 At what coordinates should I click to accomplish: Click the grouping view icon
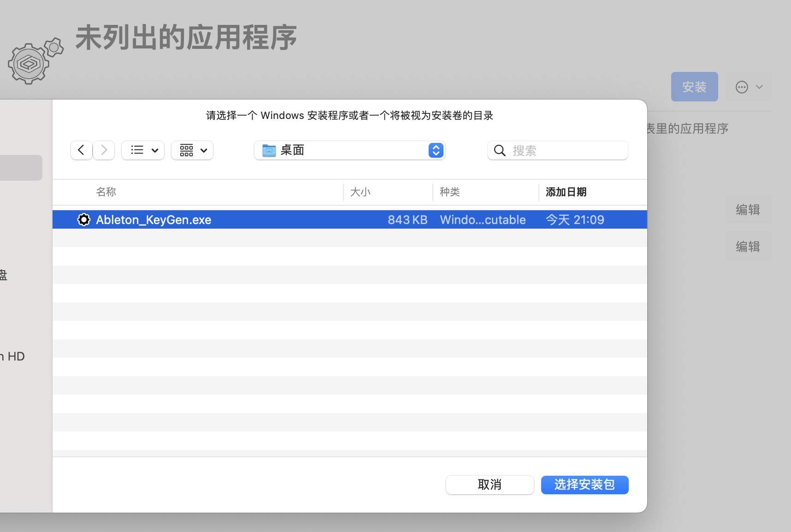(187, 150)
